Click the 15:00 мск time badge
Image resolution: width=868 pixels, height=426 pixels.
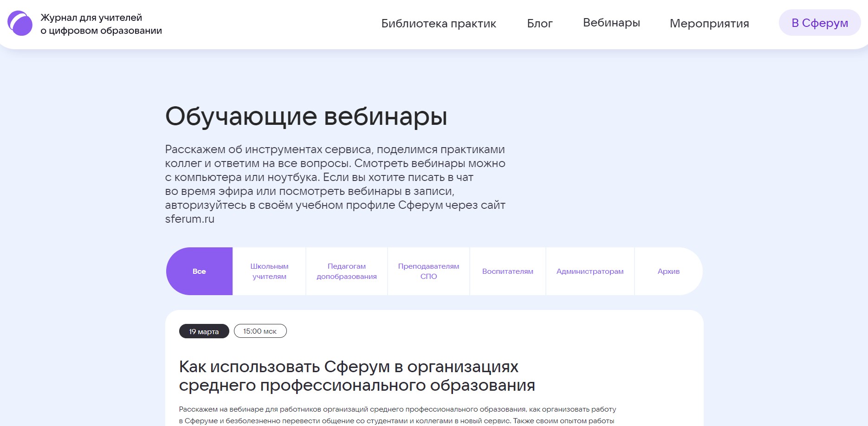coord(260,331)
